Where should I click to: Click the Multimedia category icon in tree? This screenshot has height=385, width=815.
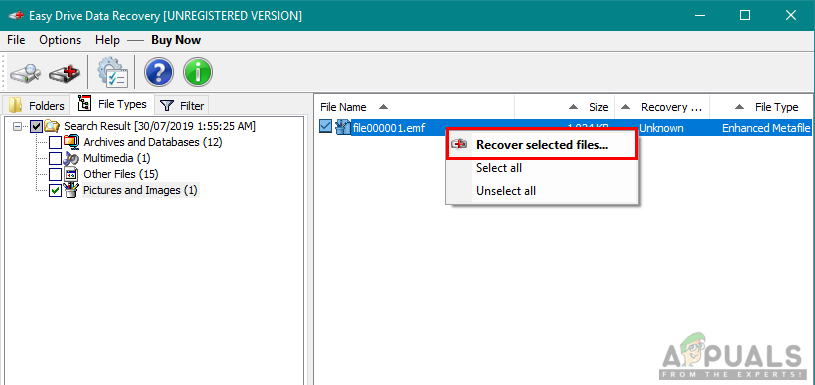72,158
